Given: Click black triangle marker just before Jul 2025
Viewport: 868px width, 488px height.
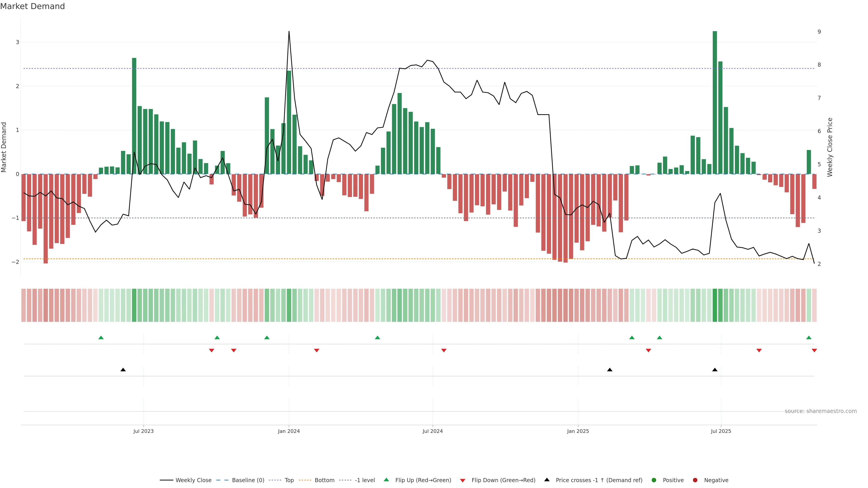Looking at the screenshot, I should pyautogui.click(x=715, y=370).
